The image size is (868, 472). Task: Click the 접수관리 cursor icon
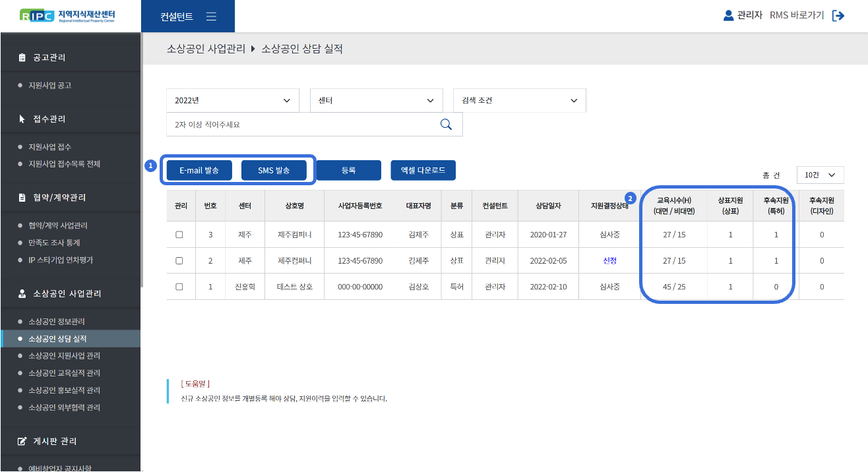tap(22, 119)
